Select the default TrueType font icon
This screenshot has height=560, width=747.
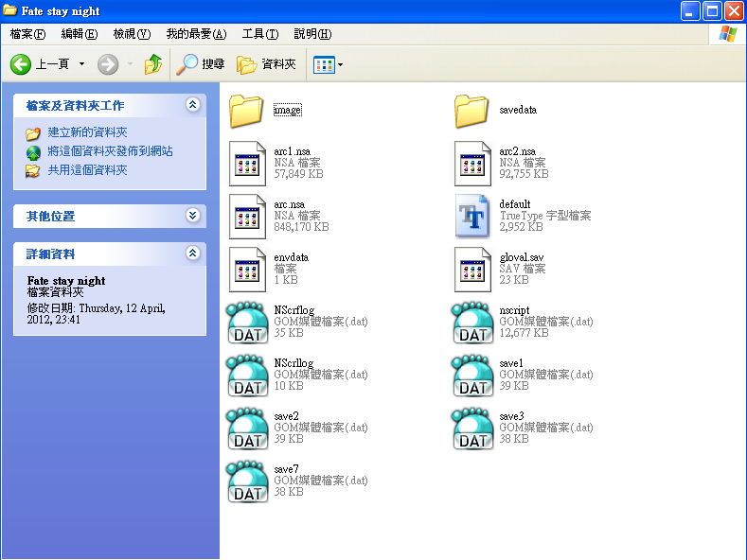pyautogui.click(x=472, y=217)
